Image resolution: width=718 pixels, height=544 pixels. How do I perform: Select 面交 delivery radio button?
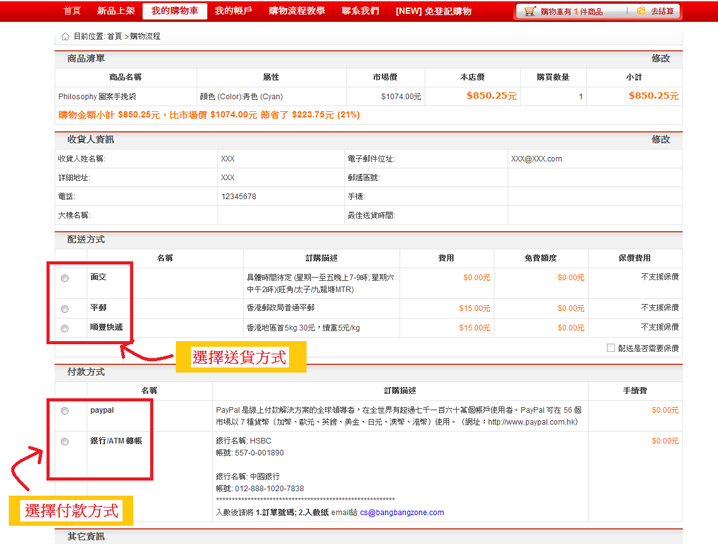click(x=65, y=277)
